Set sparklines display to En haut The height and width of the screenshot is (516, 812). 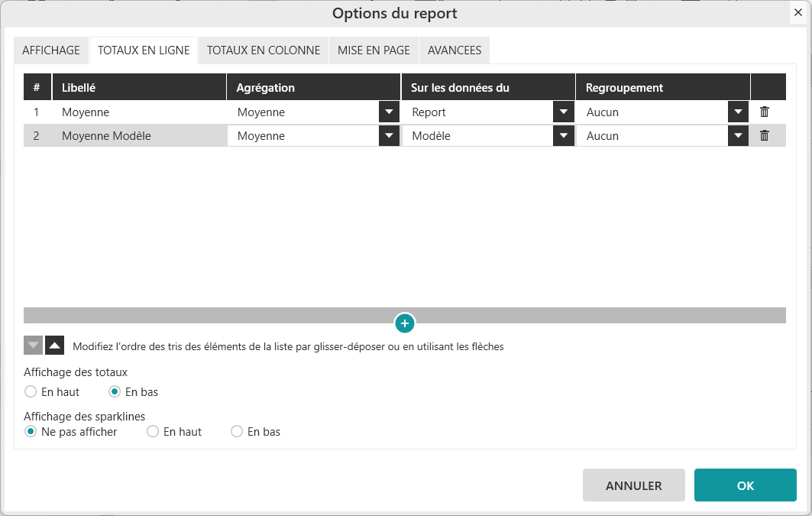click(153, 432)
